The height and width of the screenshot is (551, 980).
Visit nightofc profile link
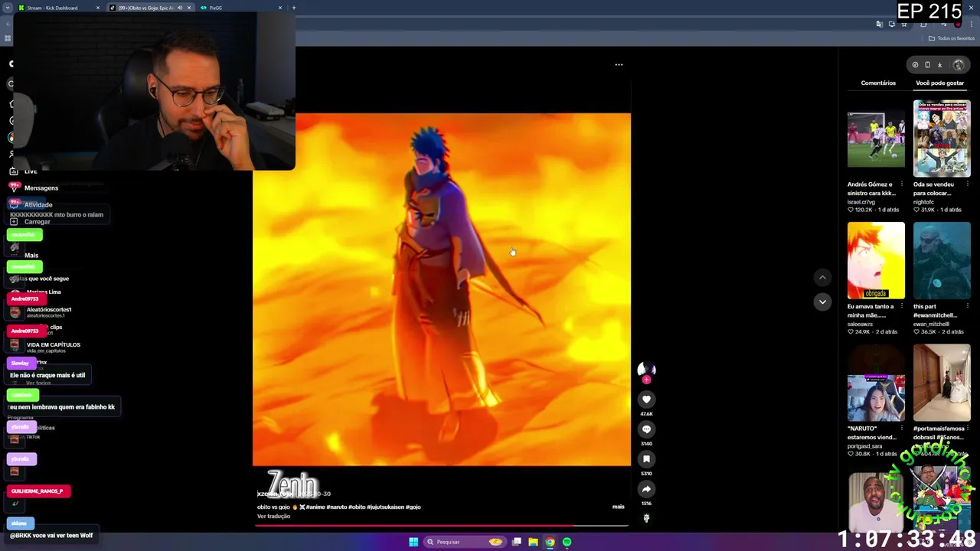[x=924, y=202]
